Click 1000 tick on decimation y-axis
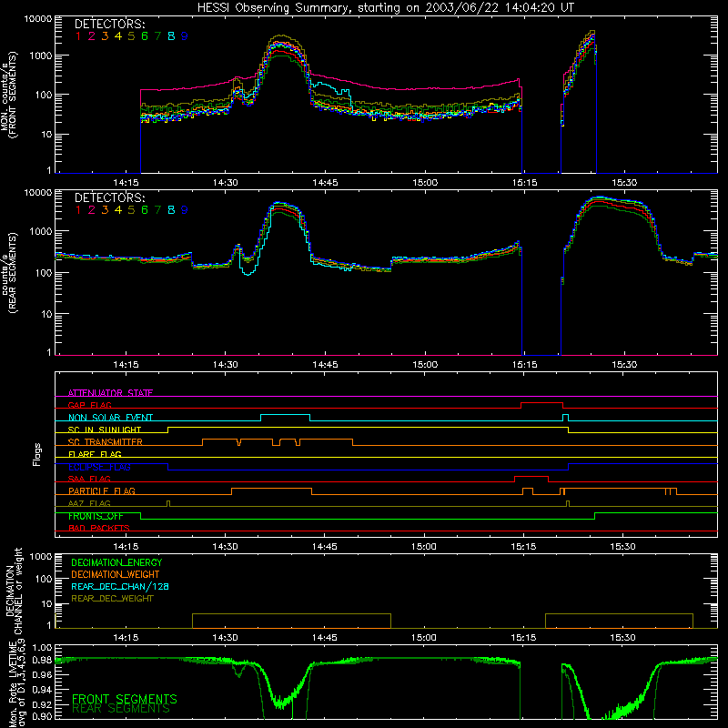 (41, 557)
